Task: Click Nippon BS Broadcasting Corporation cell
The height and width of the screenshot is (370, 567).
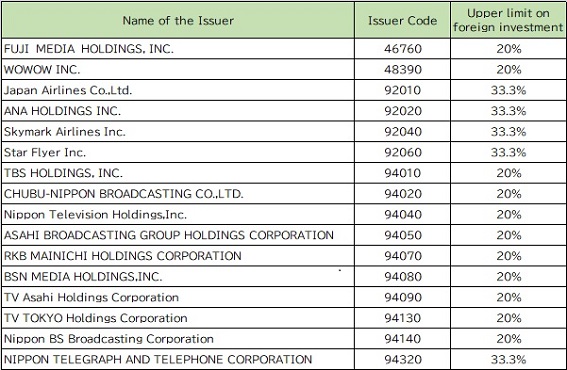Action: point(178,339)
